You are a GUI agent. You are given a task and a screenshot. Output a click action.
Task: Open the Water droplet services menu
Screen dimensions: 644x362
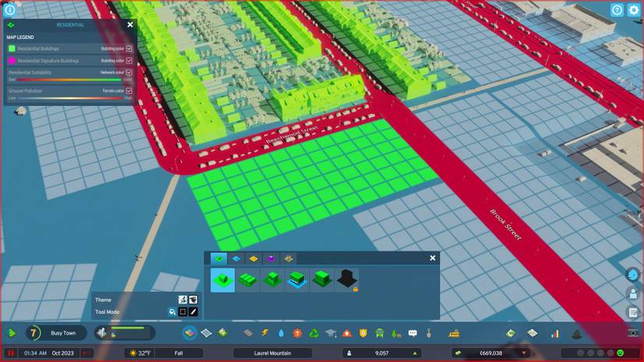(x=281, y=333)
